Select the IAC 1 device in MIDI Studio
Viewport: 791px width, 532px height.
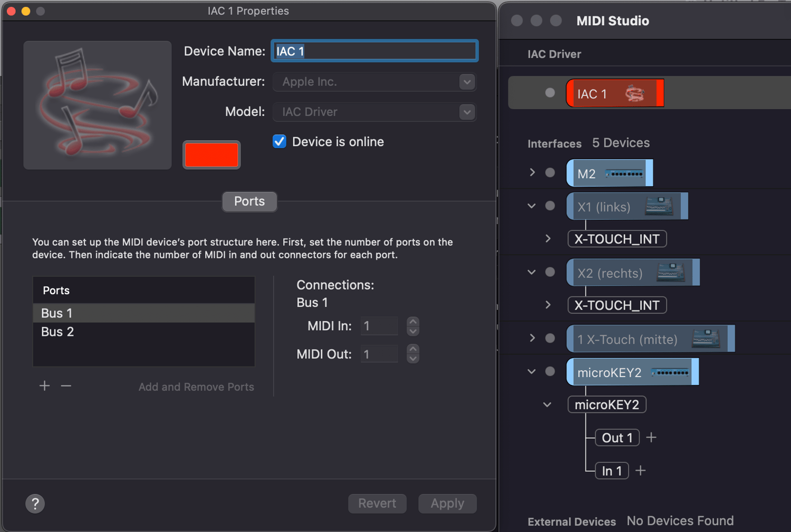(615, 93)
